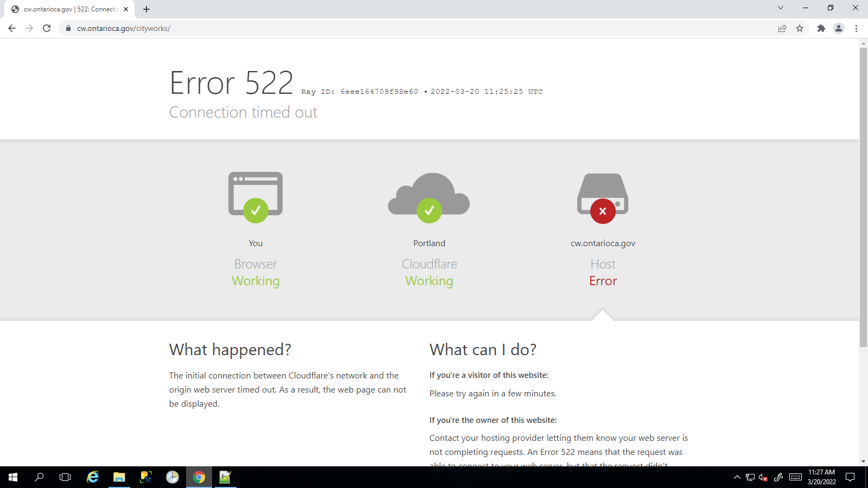Open Windows taskbar search
Screen dimensions: 868x488
(39, 477)
